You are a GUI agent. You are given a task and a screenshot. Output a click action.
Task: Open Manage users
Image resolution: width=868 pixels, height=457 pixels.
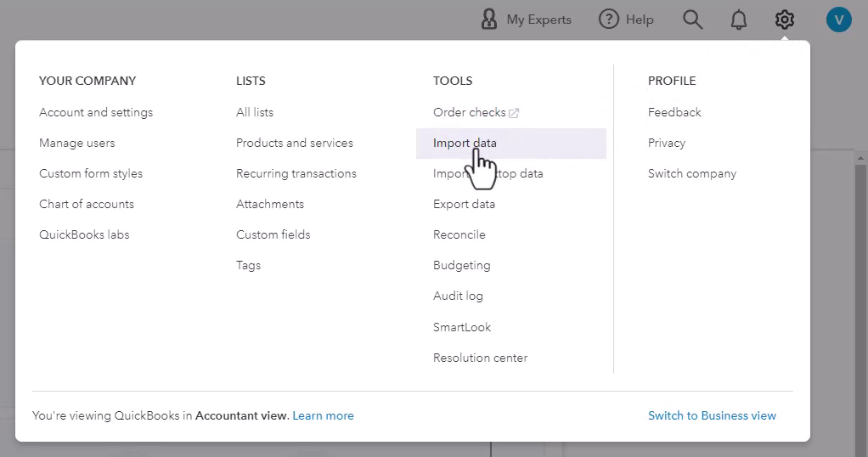pos(77,143)
